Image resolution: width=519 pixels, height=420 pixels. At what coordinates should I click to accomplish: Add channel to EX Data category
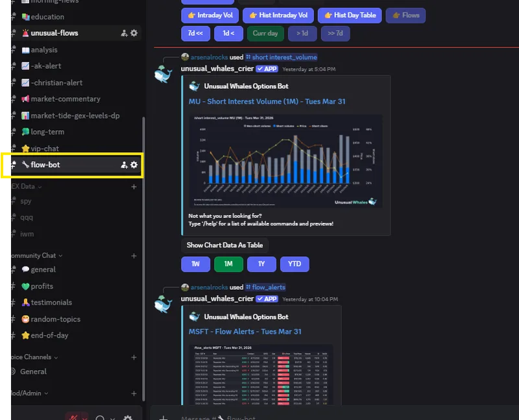tap(134, 187)
